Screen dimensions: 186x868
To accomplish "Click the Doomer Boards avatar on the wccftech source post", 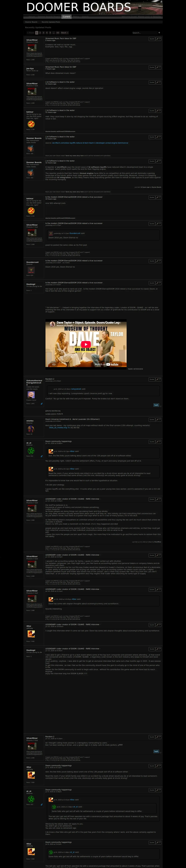I will [30, 149].
